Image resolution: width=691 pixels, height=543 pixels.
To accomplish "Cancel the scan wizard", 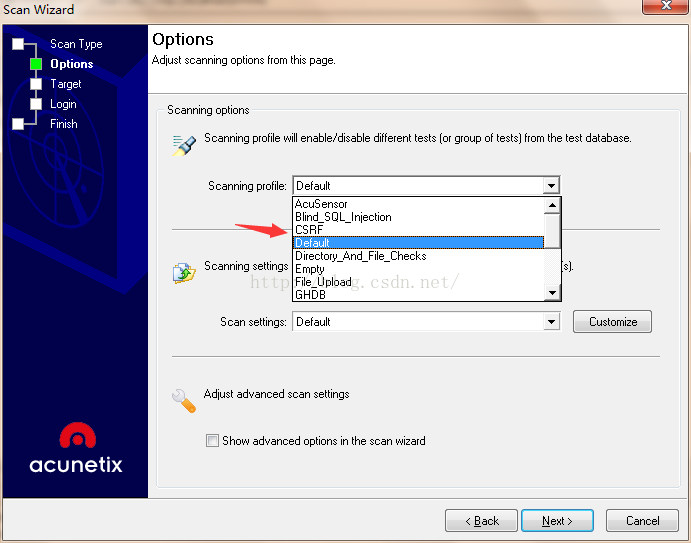I will 642,521.
